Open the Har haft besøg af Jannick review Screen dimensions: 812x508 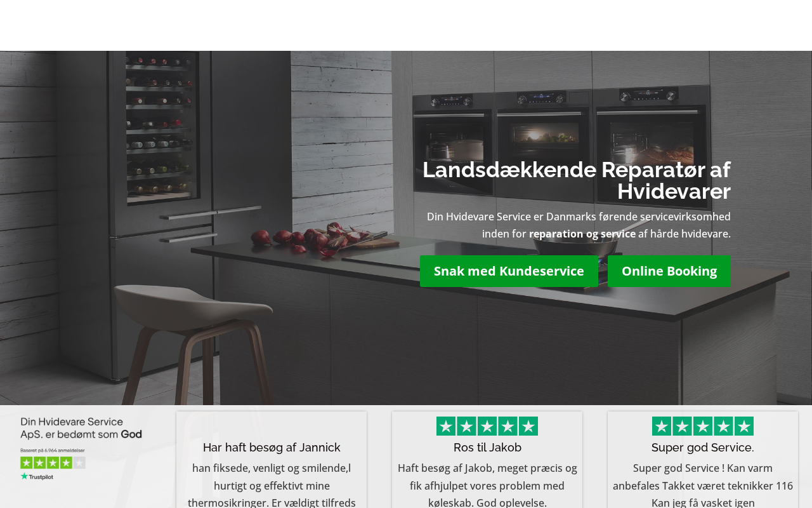click(272, 448)
